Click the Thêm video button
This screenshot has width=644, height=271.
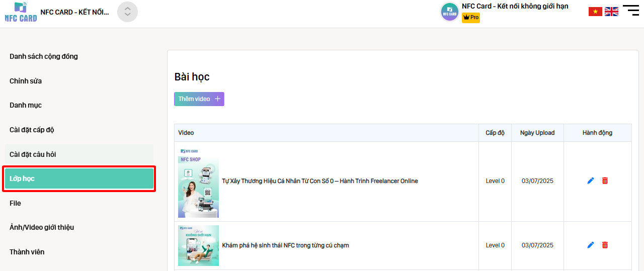click(199, 99)
